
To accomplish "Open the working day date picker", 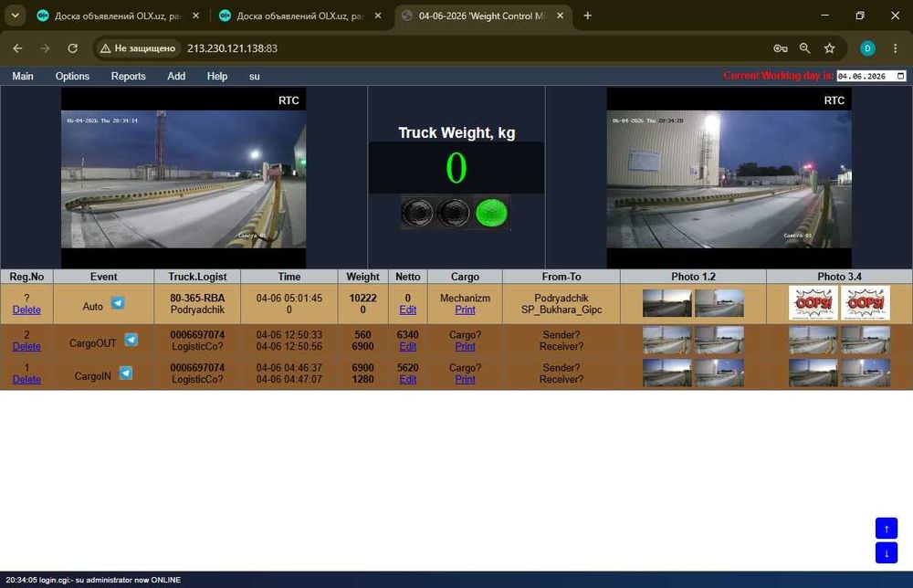I will pos(901,76).
